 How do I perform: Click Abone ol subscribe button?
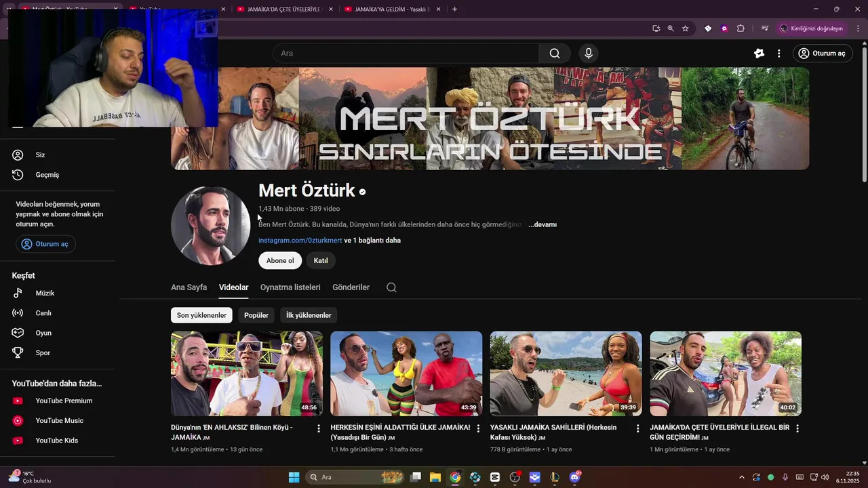280,261
